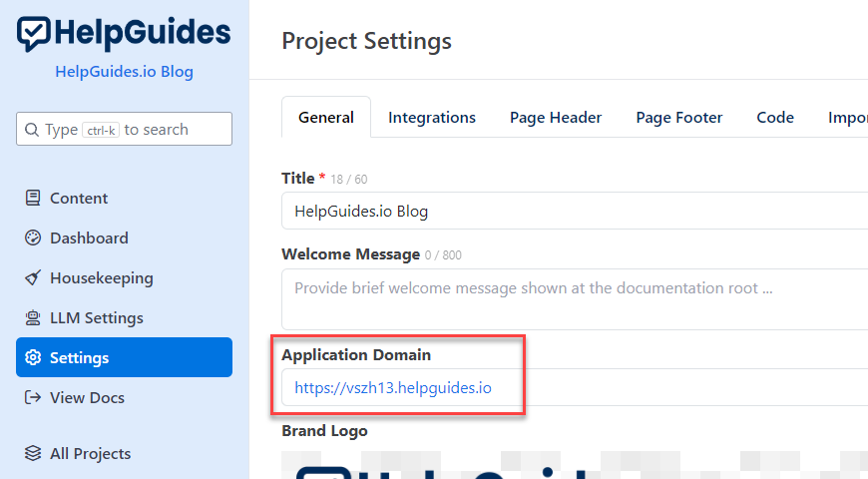Select the General tab

[326, 118]
